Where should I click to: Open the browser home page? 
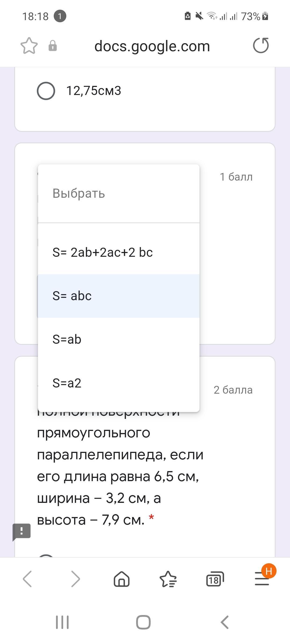[122, 579]
